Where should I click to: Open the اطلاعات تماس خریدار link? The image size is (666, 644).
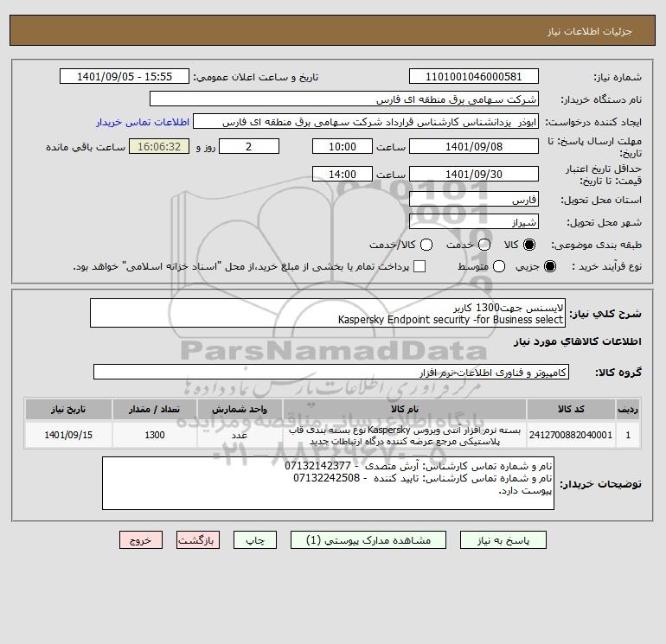pyautogui.click(x=143, y=122)
